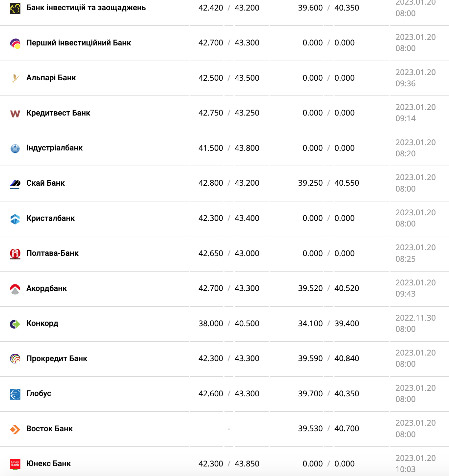Click the Полтава-Банк logo icon

(15, 253)
